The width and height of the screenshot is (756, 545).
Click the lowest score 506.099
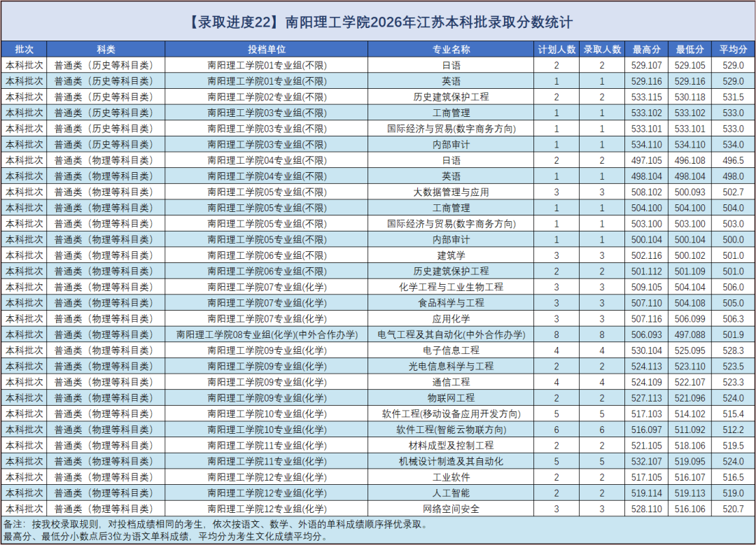tap(690, 318)
